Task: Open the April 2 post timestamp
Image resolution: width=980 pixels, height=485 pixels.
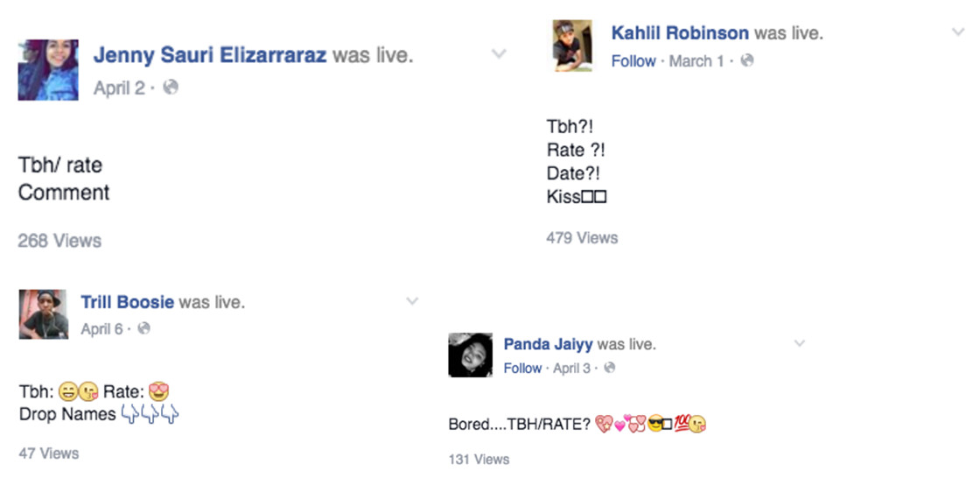Action: click(x=119, y=88)
